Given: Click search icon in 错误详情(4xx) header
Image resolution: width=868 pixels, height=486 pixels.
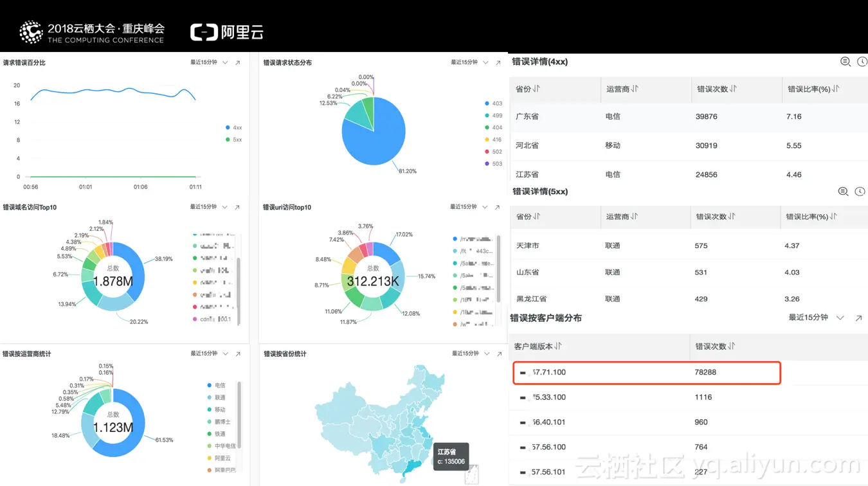Looking at the screenshot, I should pyautogui.click(x=845, y=62).
